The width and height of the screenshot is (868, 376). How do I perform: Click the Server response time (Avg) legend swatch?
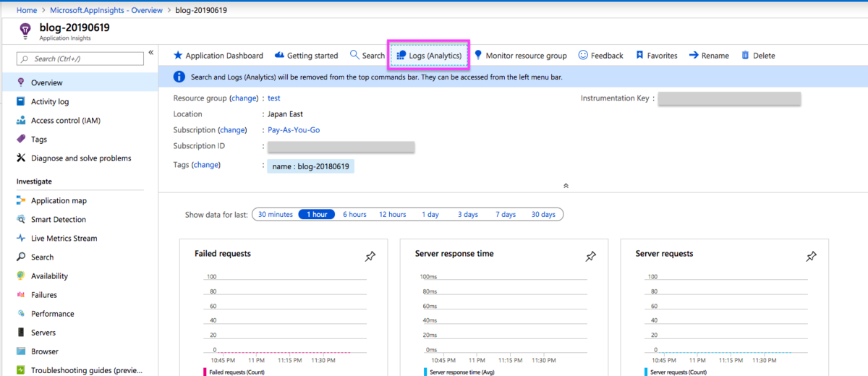pos(425,372)
